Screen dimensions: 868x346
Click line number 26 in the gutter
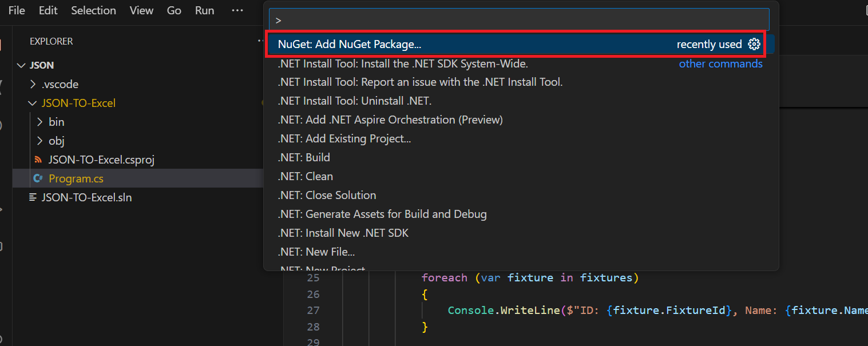pos(313,294)
